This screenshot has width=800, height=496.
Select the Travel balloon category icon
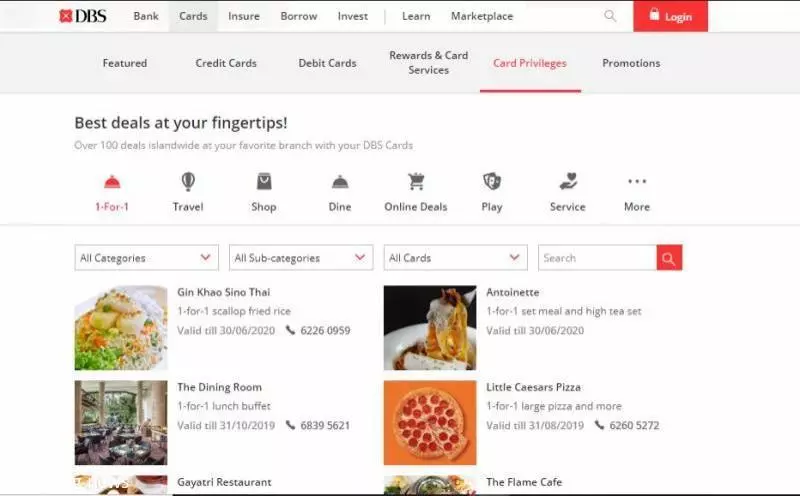(x=188, y=182)
